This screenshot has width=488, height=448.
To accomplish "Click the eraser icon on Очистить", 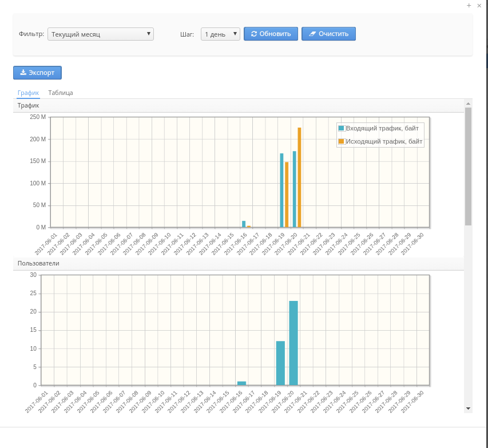I will point(312,34).
